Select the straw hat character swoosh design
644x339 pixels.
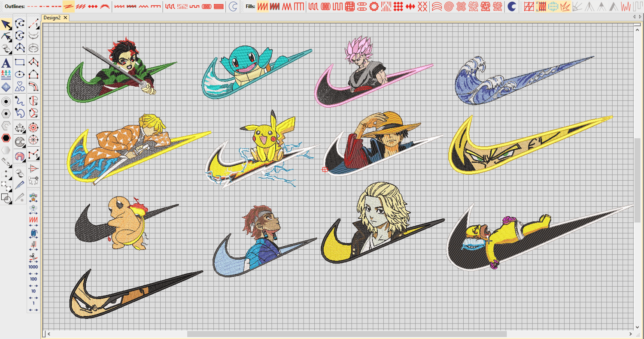pyautogui.click(x=383, y=144)
